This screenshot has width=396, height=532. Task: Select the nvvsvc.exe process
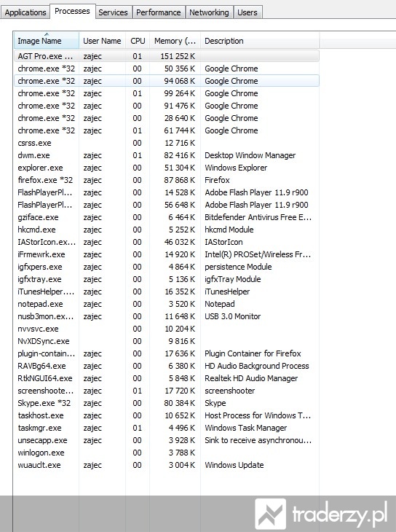pos(167,329)
